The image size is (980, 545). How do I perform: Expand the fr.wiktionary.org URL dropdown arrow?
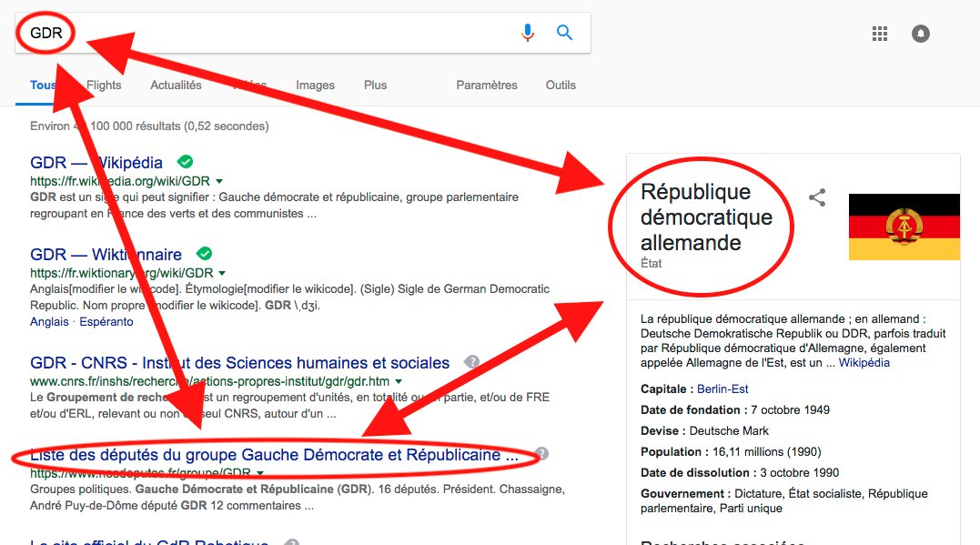223,273
